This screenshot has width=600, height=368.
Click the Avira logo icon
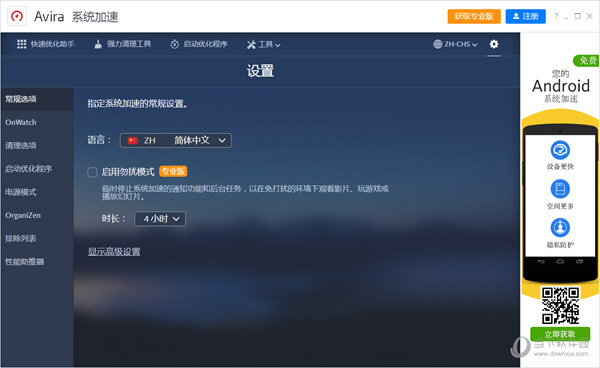click(17, 16)
